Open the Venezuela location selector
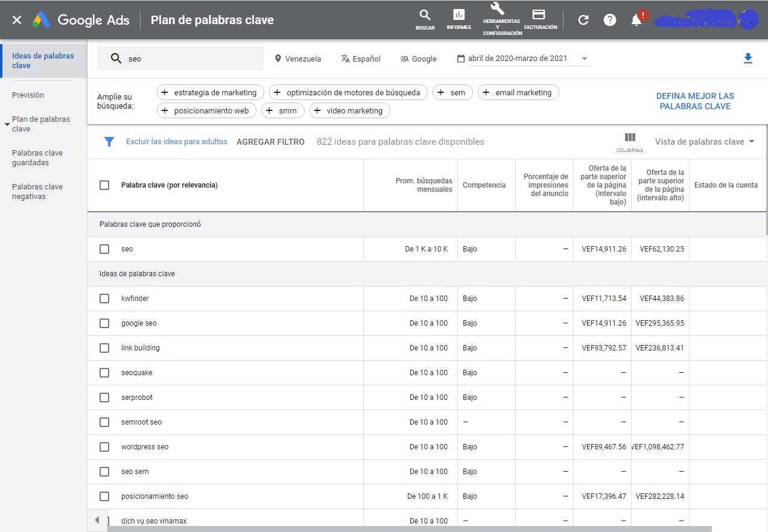 point(300,59)
